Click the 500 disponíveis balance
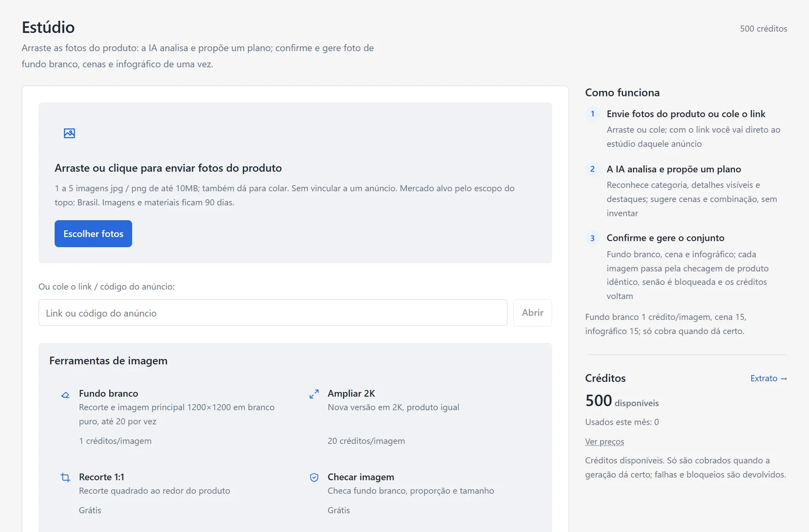 tap(622, 401)
